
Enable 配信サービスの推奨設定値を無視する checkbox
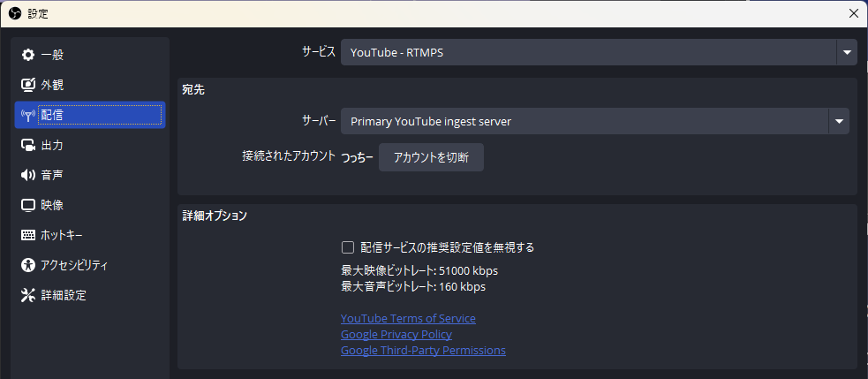(348, 247)
